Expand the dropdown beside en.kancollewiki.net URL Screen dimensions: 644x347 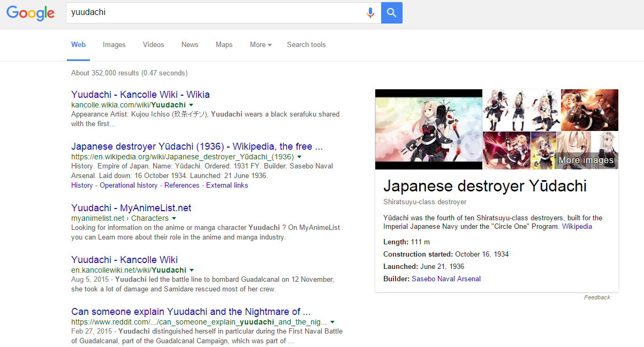click(x=192, y=270)
